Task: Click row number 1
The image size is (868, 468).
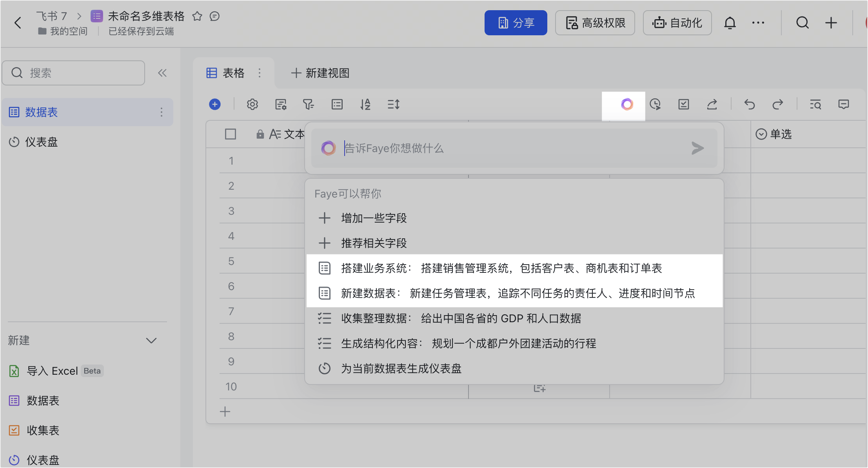Action: point(231,161)
